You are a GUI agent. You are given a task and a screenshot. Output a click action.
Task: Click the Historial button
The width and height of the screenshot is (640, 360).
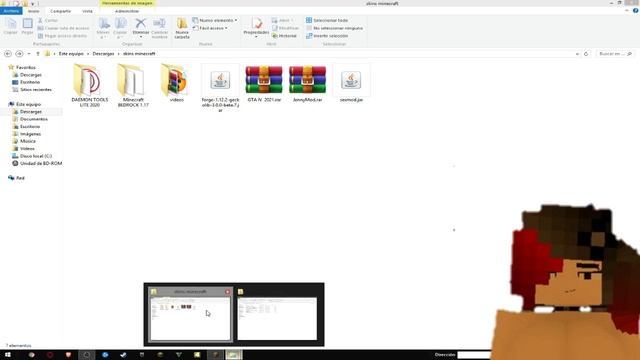click(x=284, y=36)
